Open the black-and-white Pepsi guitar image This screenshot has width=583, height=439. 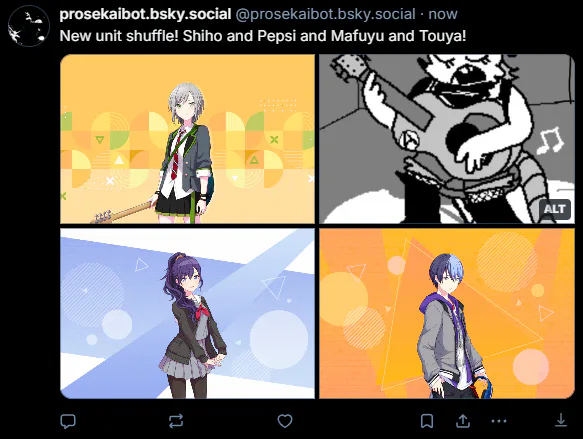click(447, 139)
